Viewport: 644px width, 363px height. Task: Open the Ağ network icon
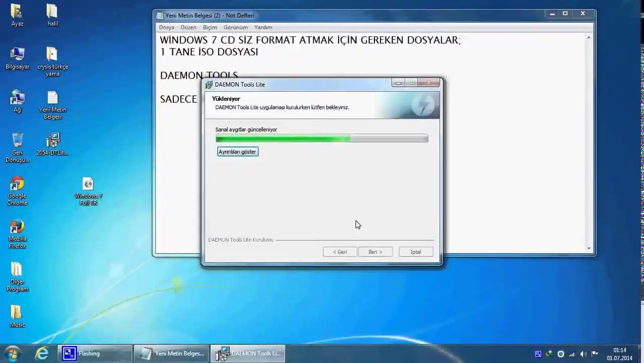click(x=17, y=98)
